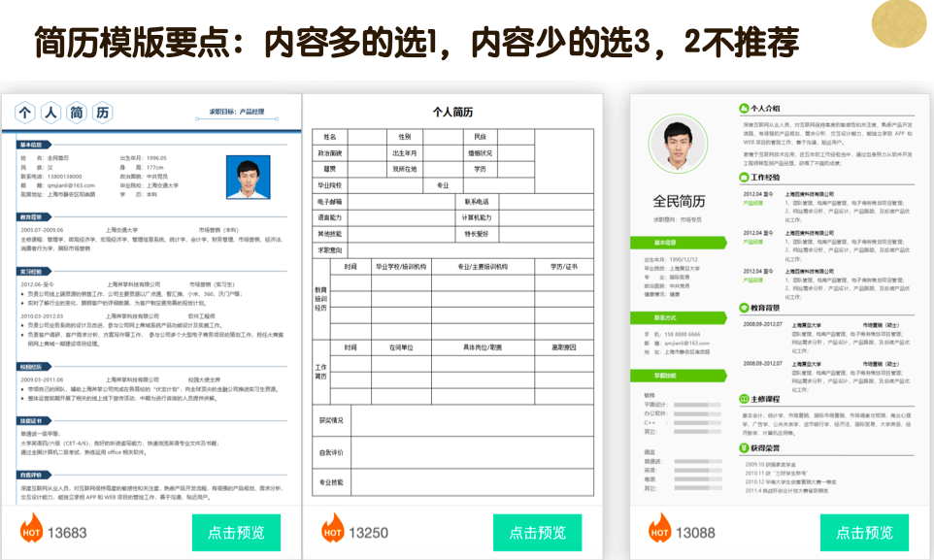Click the gold circle decoration button top-right

point(899,23)
